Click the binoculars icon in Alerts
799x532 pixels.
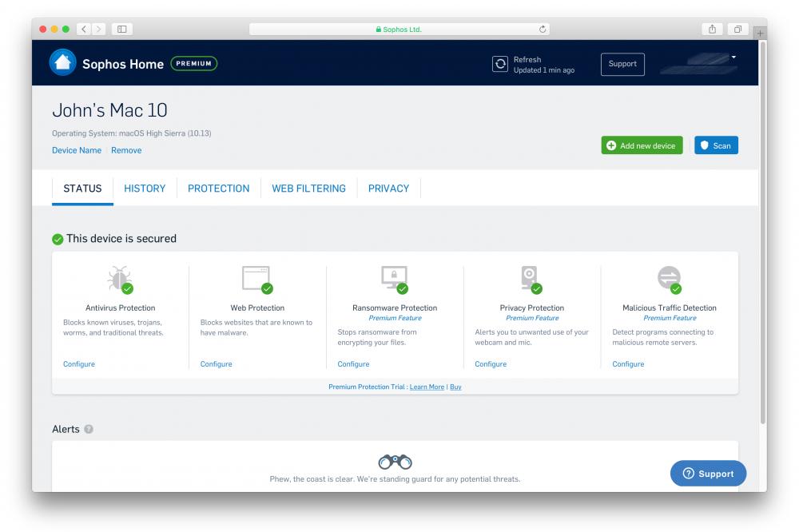pos(395,461)
